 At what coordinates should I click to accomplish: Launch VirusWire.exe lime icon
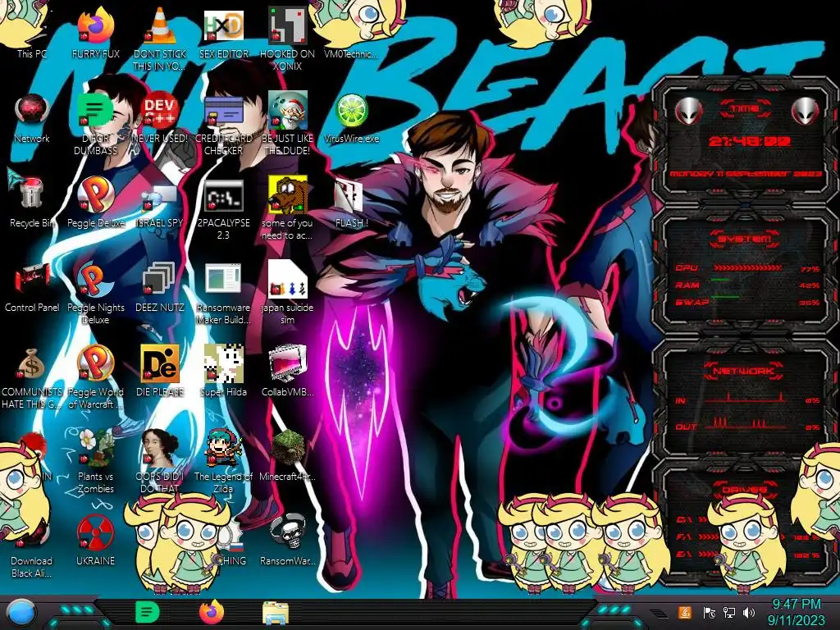click(x=351, y=118)
